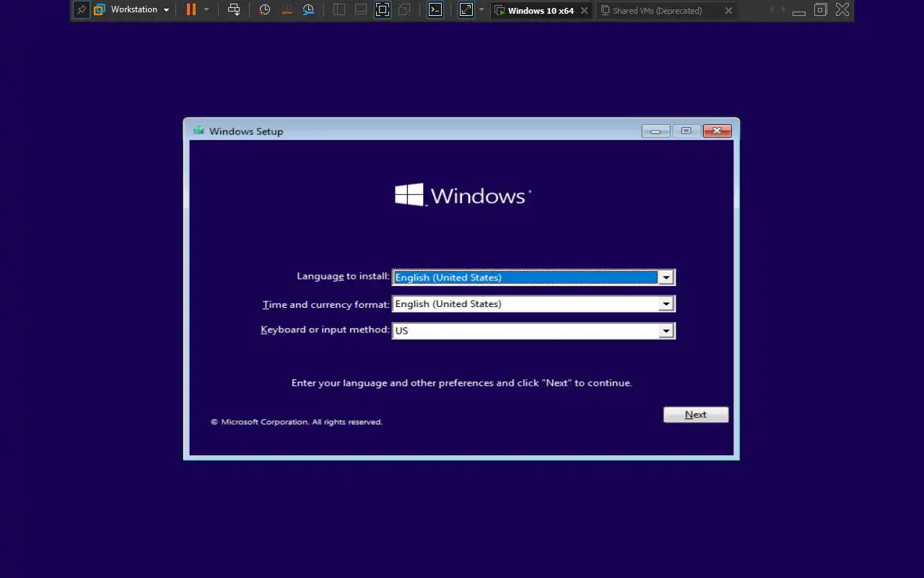Click the 'Language to install:' label
924x578 pixels.
(343, 277)
